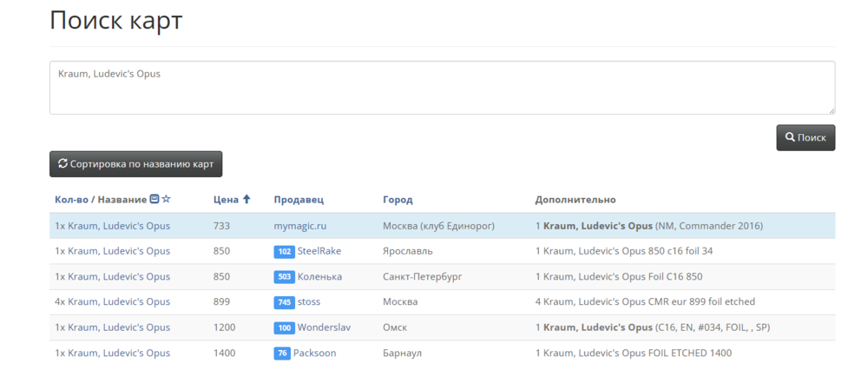
Task: Open the mymagic.ru seller link
Action: [x=299, y=226]
